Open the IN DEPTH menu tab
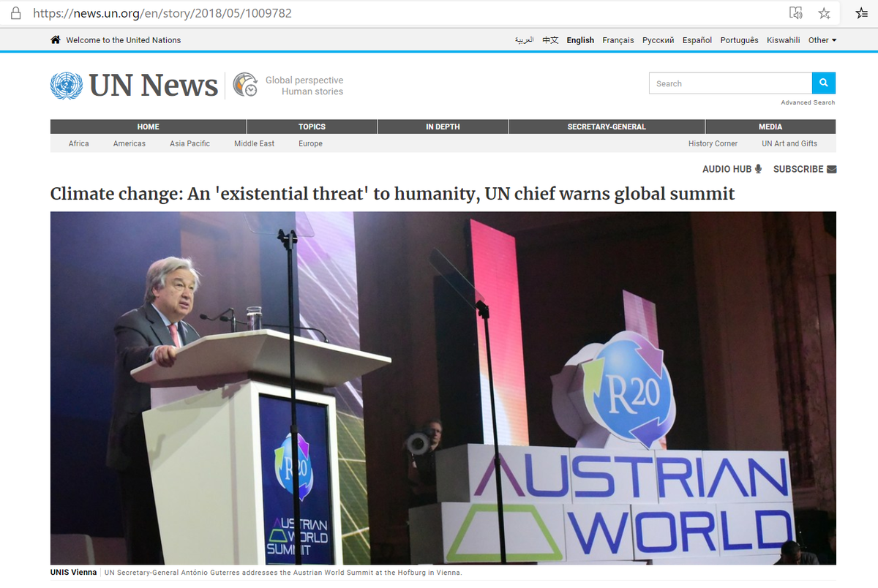The image size is (878, 588). (443, 127)
